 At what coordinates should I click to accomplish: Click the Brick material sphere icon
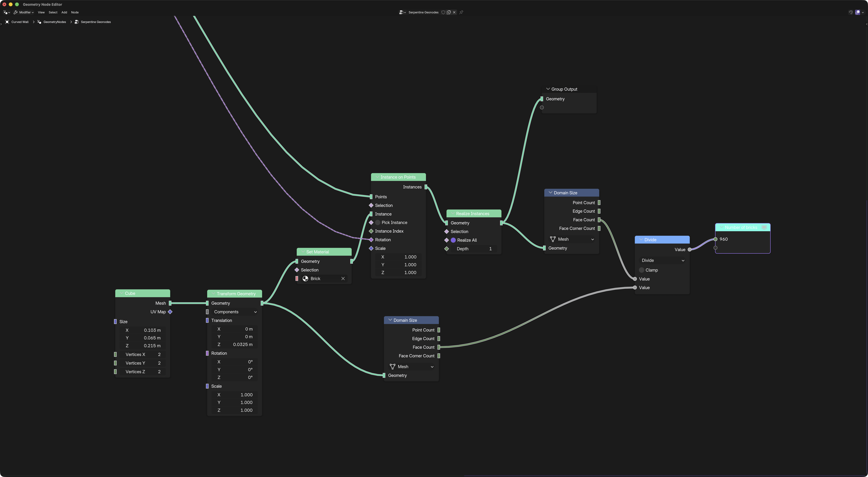point(305,278)
